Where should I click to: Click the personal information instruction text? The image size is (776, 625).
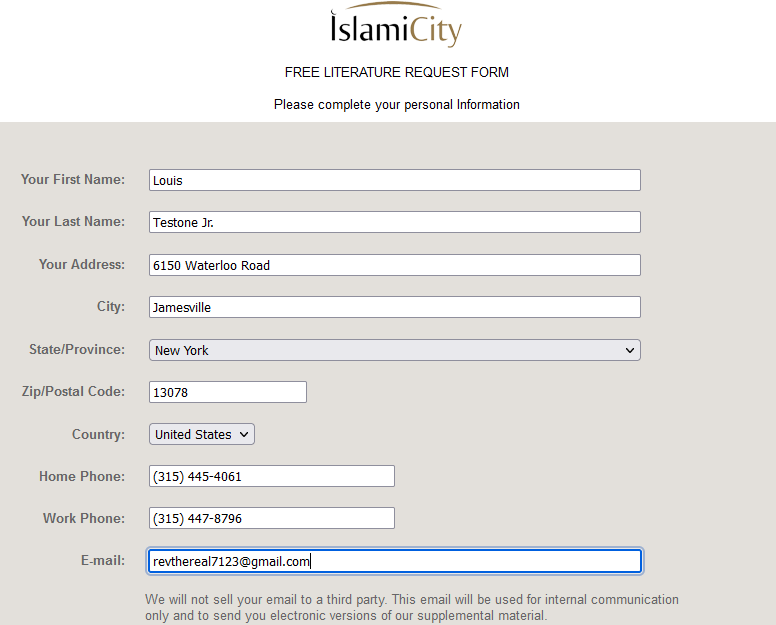(396, 105)
